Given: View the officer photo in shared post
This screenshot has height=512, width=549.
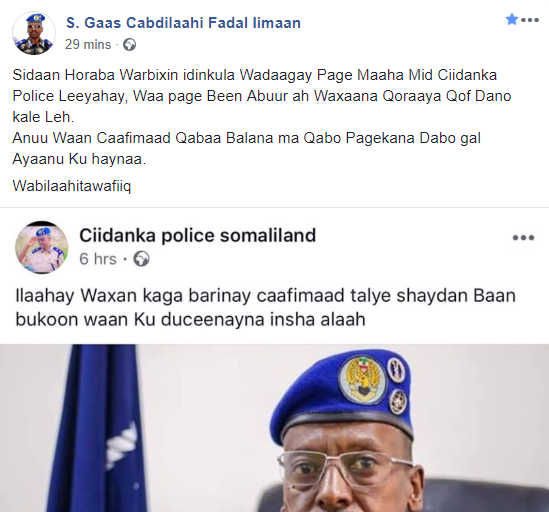Looking at the screenshot, I should (x=274, y=428).
